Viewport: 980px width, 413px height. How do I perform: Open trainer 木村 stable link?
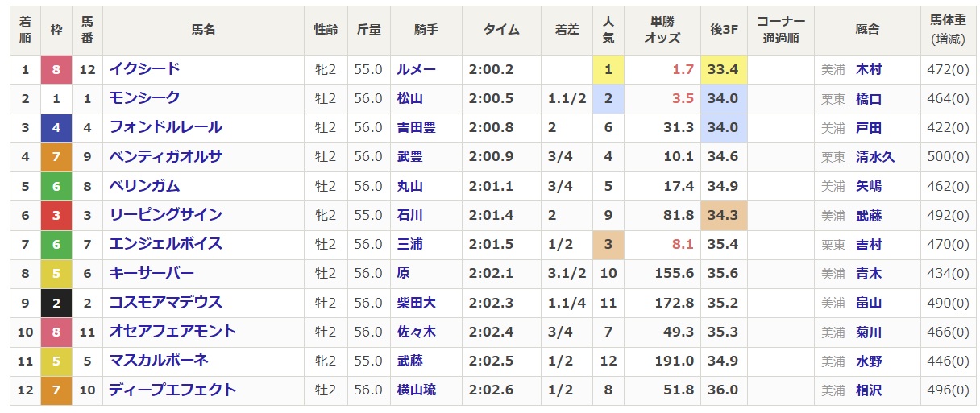pos(869,69)
